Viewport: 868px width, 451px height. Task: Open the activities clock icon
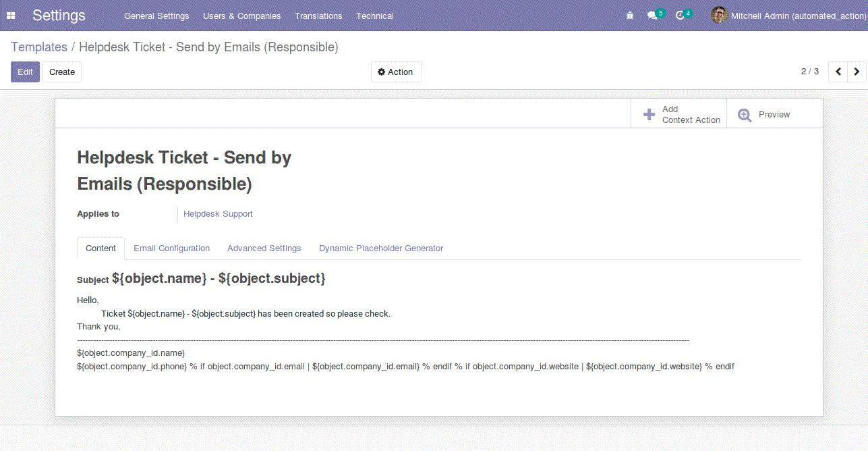click(x=680, y=16)
